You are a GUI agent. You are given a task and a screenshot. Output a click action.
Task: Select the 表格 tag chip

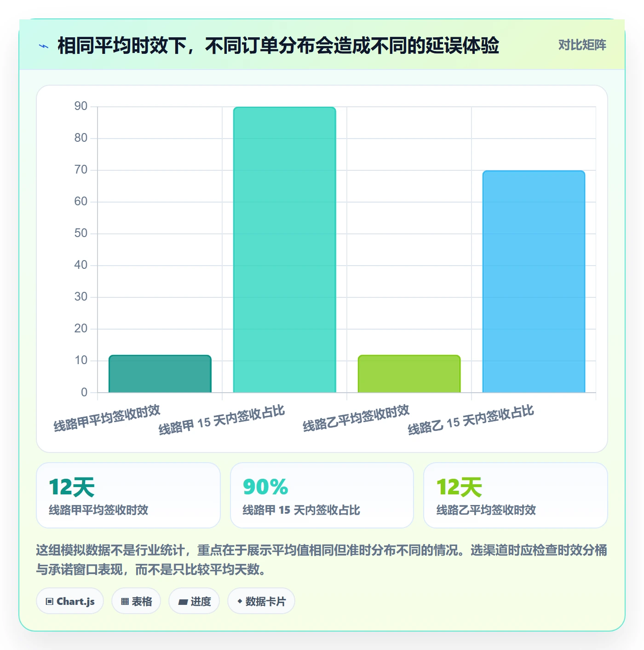coord(136,601)
